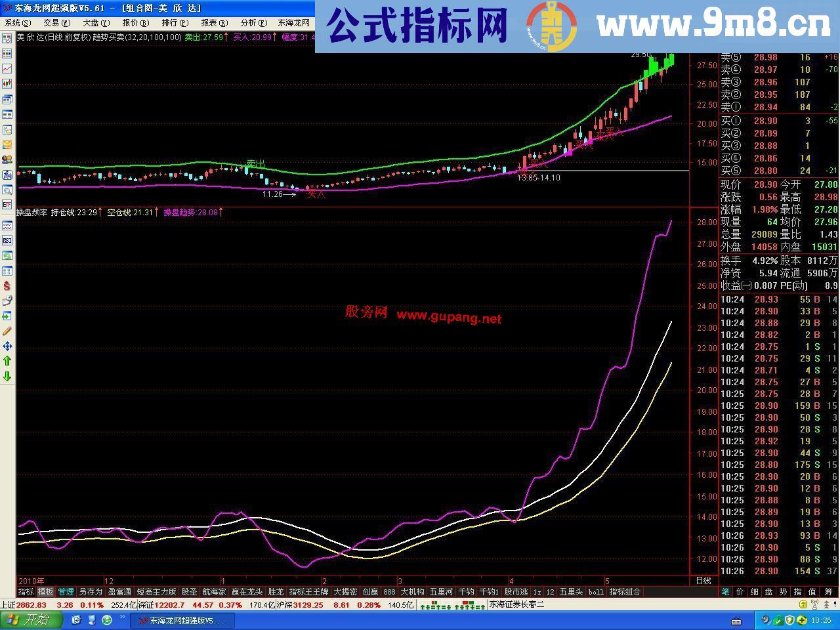Click the key sidebar icon
The width and height of the screenshot is (840, 630).
[7, 301]
